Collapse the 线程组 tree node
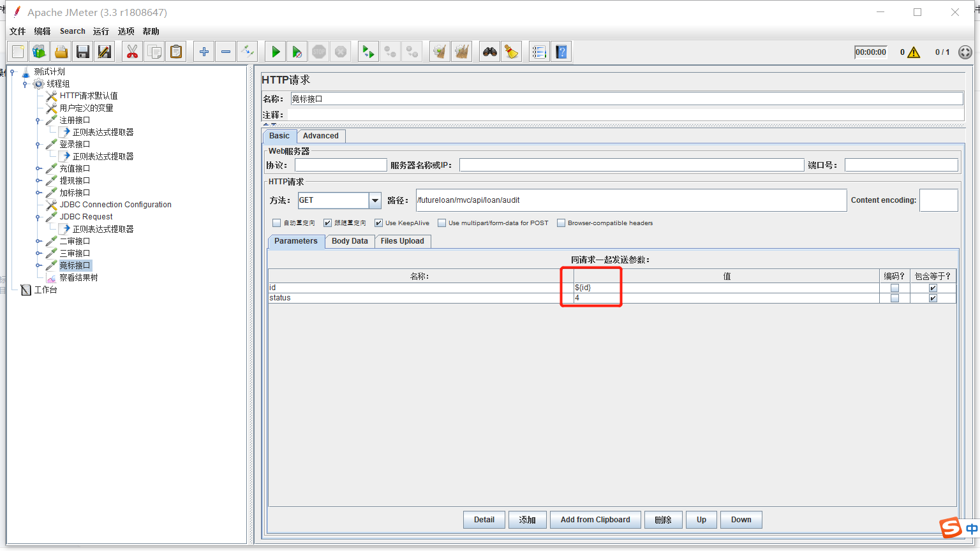Image resolution: width=980 pixels, height=551 pixels. [x=25, y=84]
